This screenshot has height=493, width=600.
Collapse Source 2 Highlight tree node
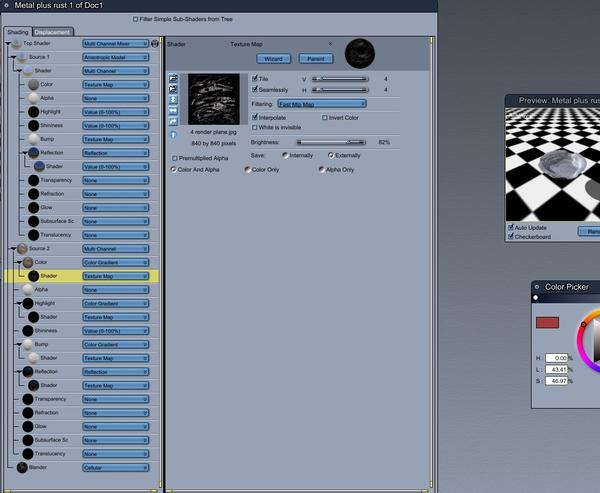point(19,303)
